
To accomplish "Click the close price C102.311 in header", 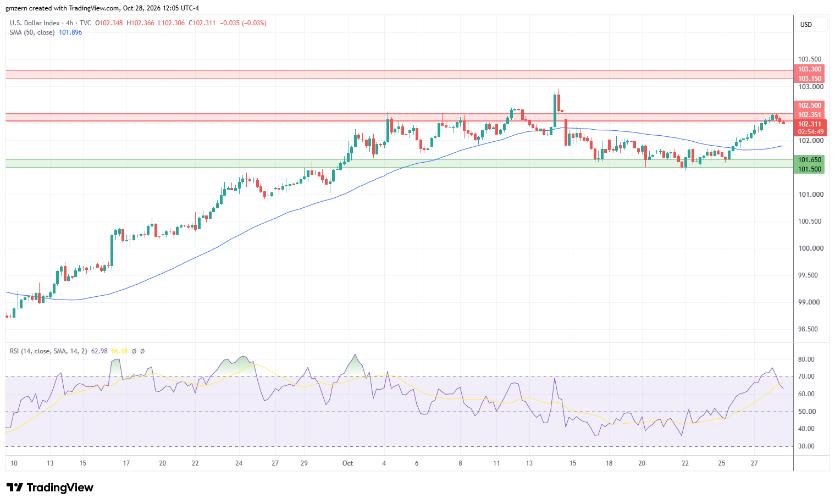I will 203,23.
